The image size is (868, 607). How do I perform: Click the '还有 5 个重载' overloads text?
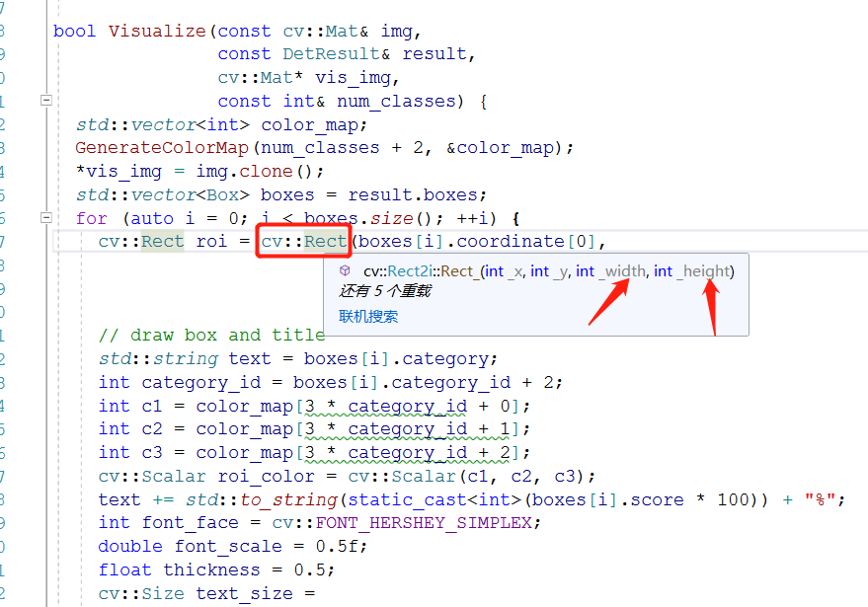(x=385, y=291)
